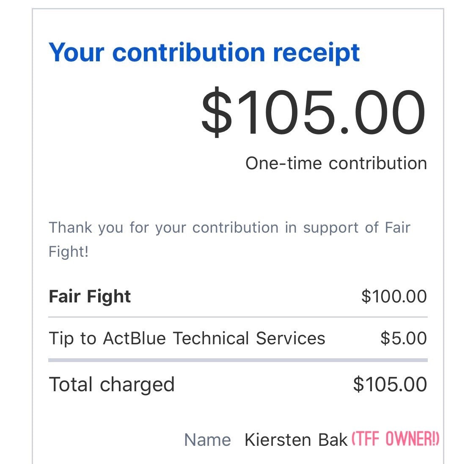Click "Fair" ending the thank-you first line
Screen dimensions: 476x464
click(397, 228)
